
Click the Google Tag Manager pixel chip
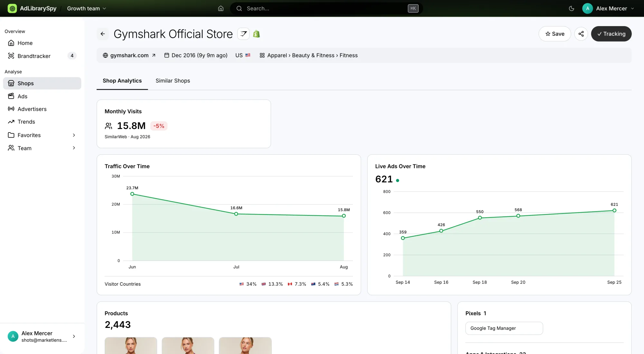[504, 328]
